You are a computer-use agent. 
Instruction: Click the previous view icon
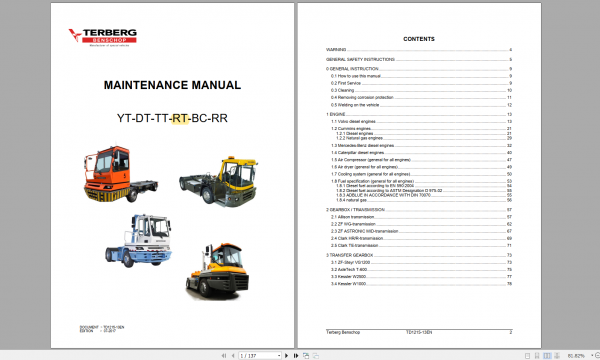(306, 356)
